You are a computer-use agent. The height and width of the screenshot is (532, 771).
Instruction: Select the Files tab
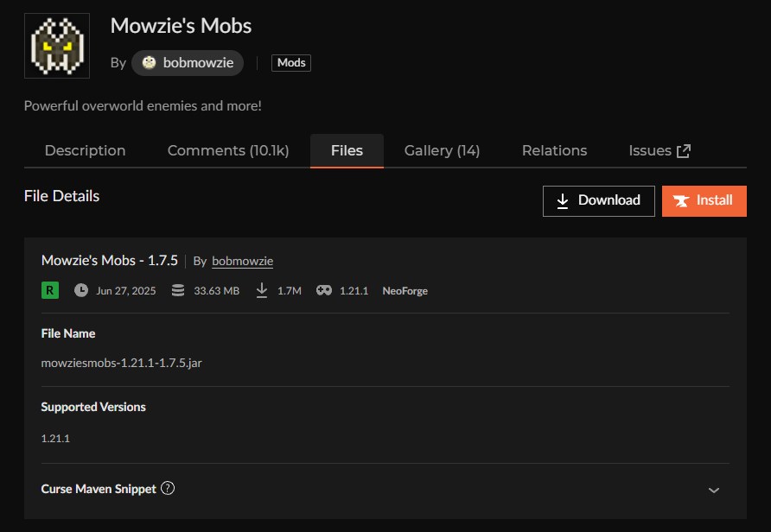coord(347,151)
